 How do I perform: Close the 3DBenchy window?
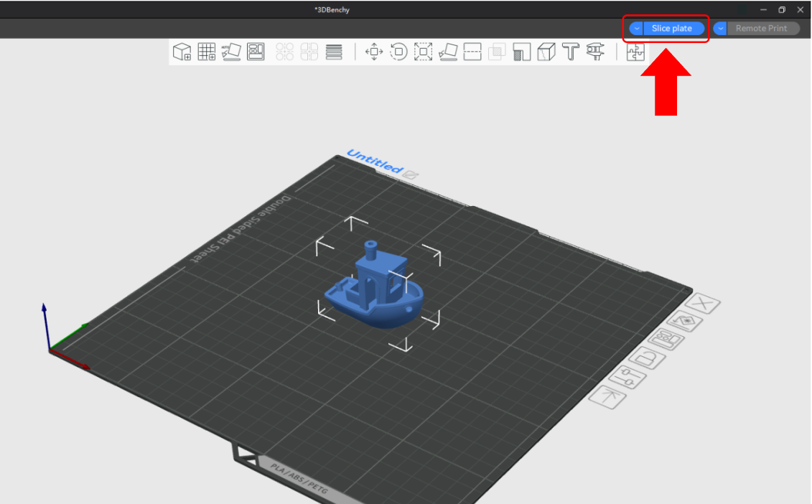click(800, 10)
